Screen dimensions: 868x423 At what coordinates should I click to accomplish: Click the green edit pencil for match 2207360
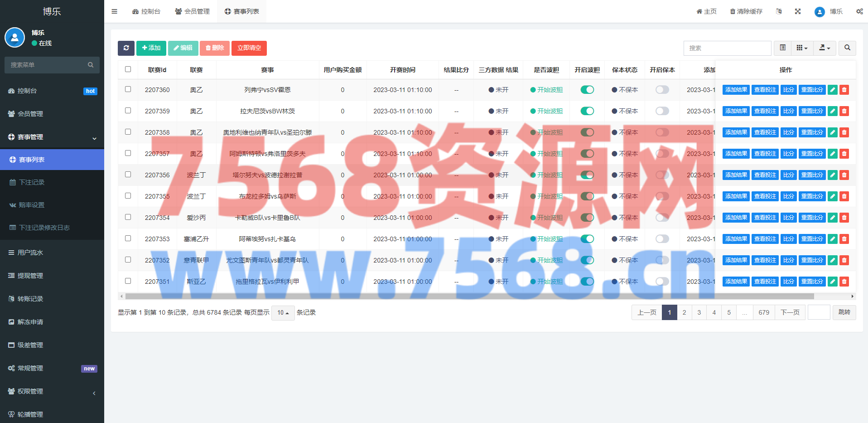point(832,90)
